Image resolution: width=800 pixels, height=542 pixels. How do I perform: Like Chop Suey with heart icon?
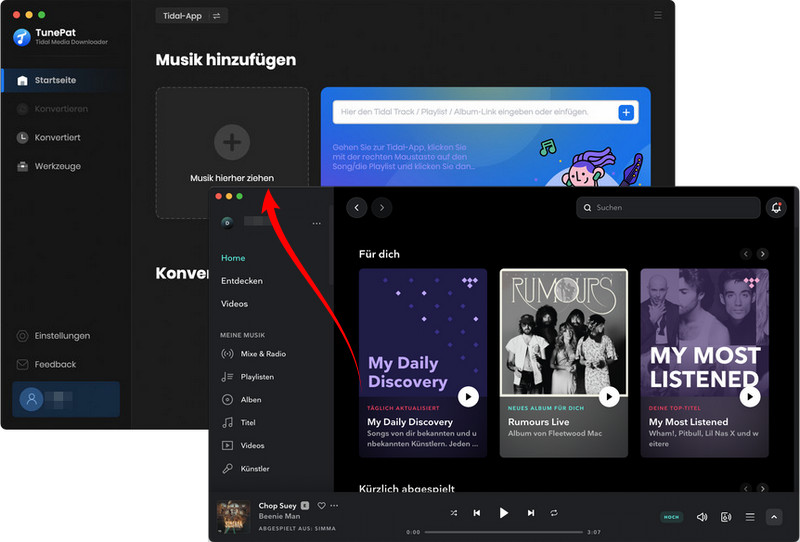[x=321, y=505]
